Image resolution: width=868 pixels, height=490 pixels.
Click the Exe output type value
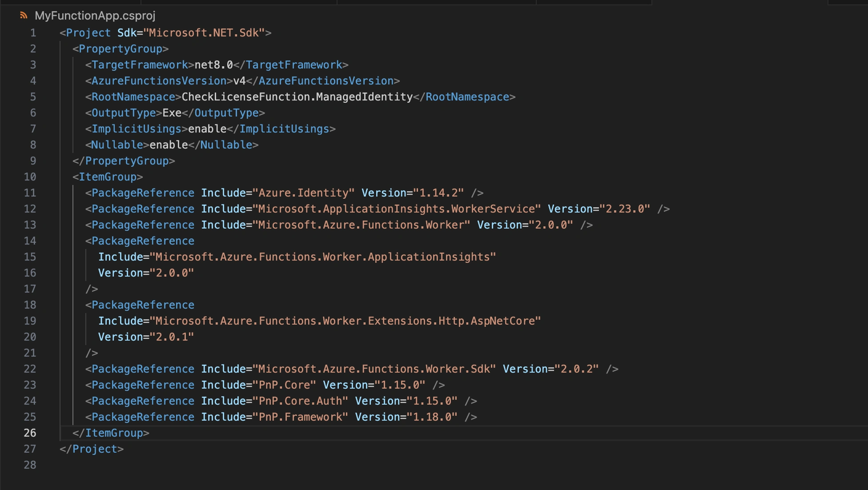(172, 113)
